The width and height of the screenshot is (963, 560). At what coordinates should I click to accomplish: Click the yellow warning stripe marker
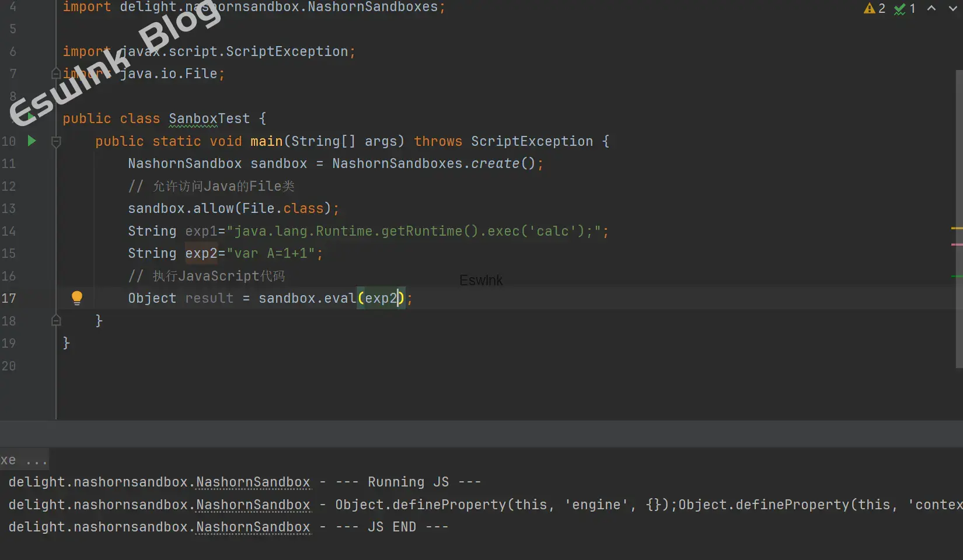coord(957,228)
